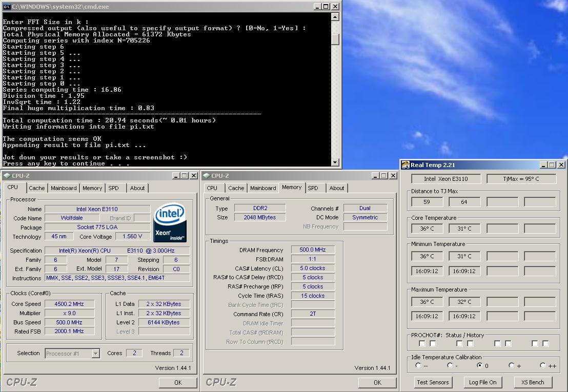The width and height of the screenshot is (568, 392).
Task: Open Memory tab in CPU-Z window showing CPU details
Action: 92,188
